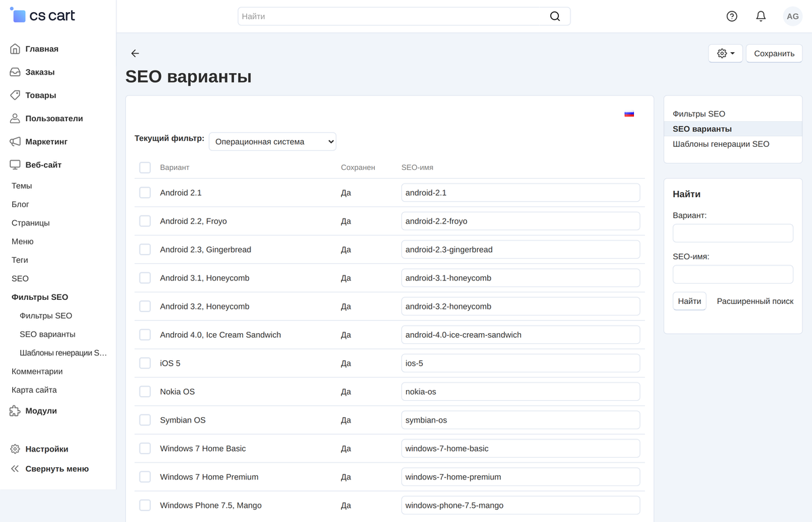The image size is (812, 522).
Task: Click the Настройки gear icon in sidebar
Action: point(15,449)
